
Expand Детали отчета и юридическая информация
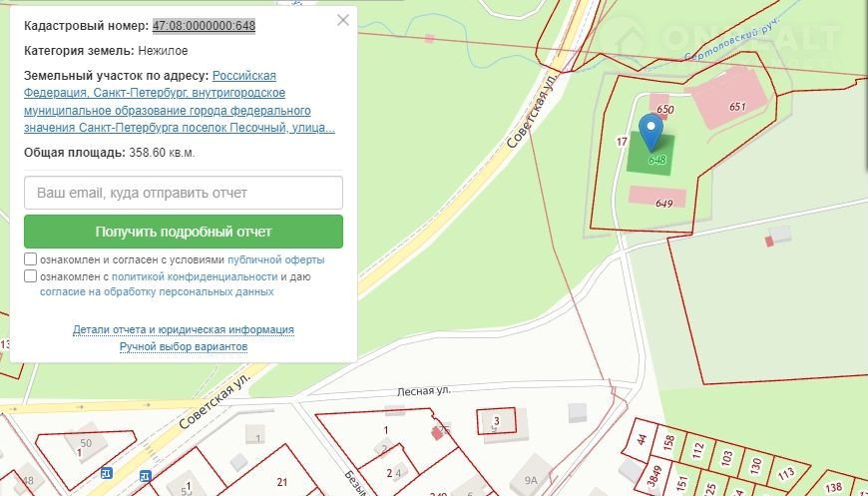184,329
